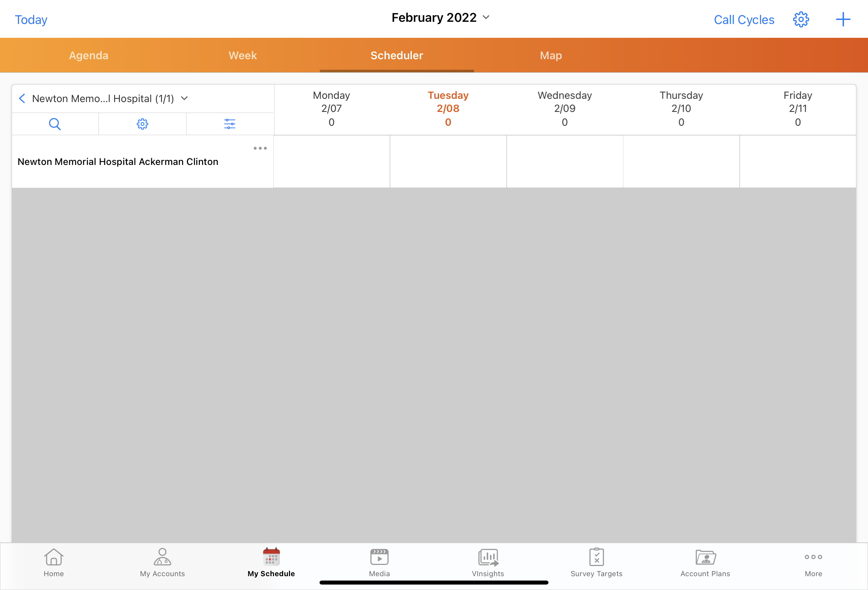Go back using the left chevron
Image resolution: width=868 pixels, height=590 pixels.
click(23, 98)
